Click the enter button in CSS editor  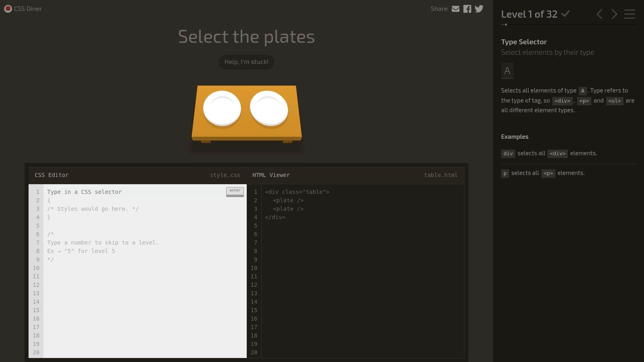coord(235,191)
